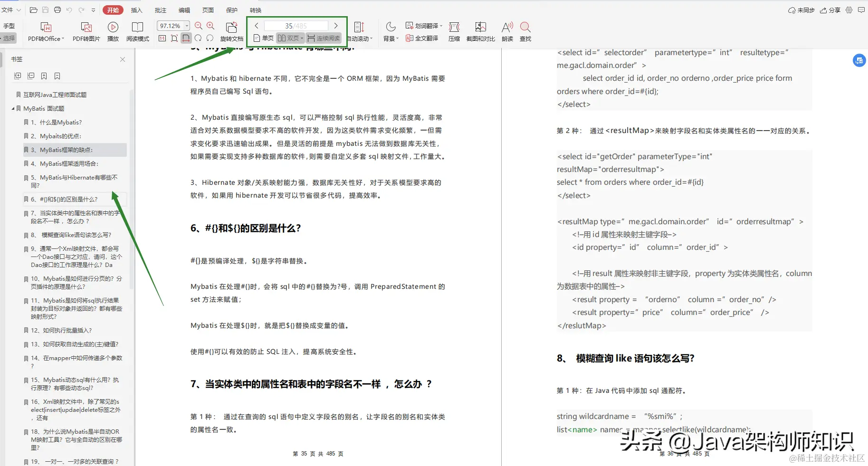Open the 压缩 compress tool
Image resolution: width=868 pixels, height=466 pixels.
tap(454, 31)
